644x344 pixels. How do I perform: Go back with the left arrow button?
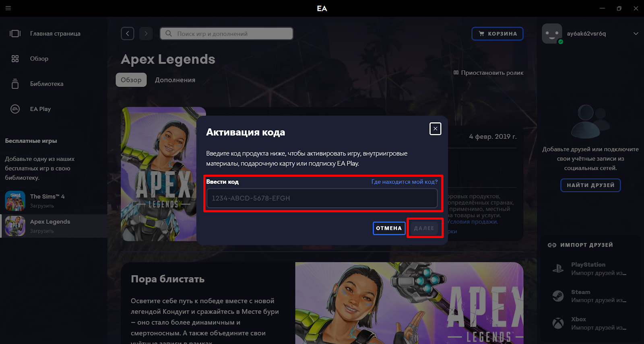128,33
